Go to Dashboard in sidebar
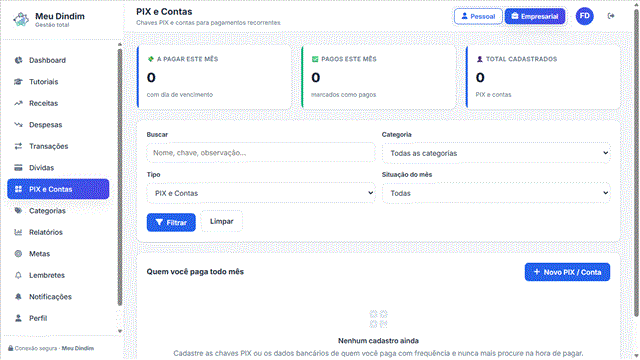Viewport: 640px width, 360px height. click(x=58, y=60)
